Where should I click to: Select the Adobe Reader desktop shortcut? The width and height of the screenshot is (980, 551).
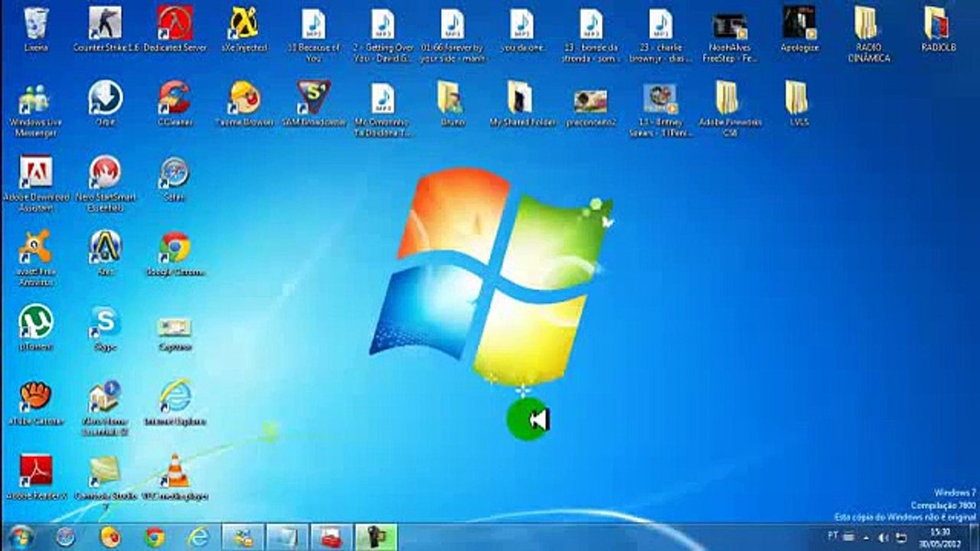click(x=36, y=477)
